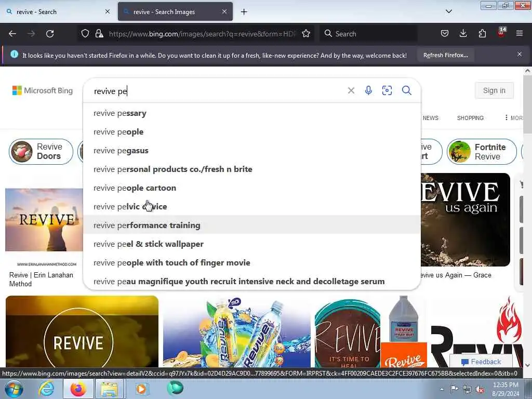532x399 pixels.
Task: Open the Extensions puzzle icon
Action: [482, 33]
